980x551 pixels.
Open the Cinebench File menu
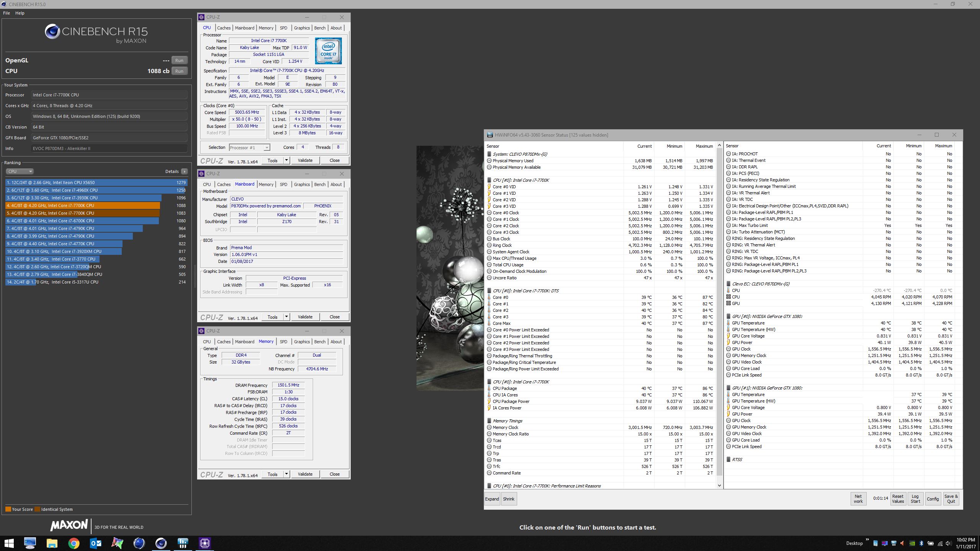tap(7, 13)
